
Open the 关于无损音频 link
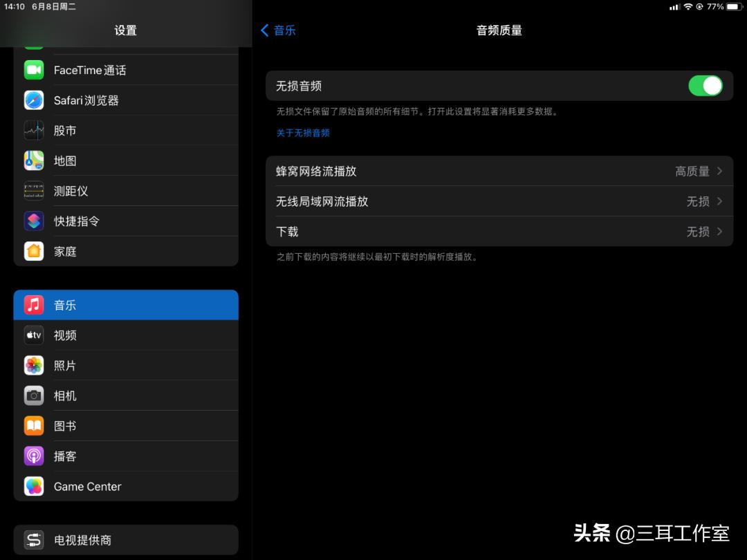(303, 133)
